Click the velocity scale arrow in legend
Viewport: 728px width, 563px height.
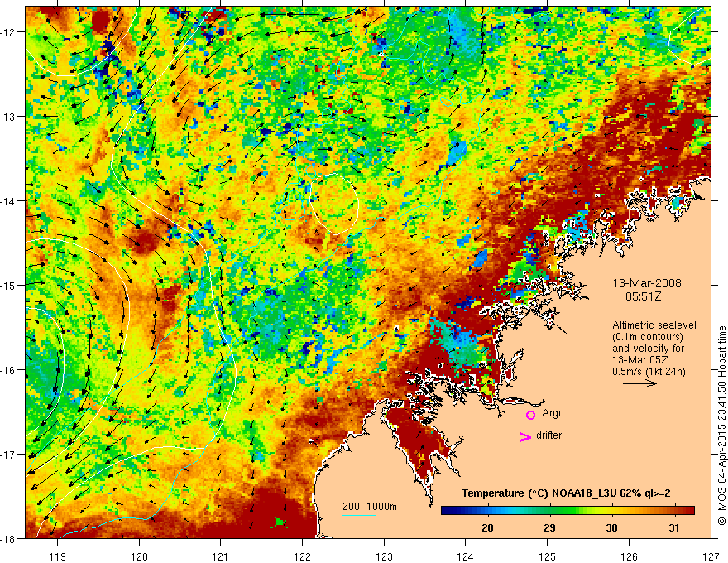tap(639, 383)
